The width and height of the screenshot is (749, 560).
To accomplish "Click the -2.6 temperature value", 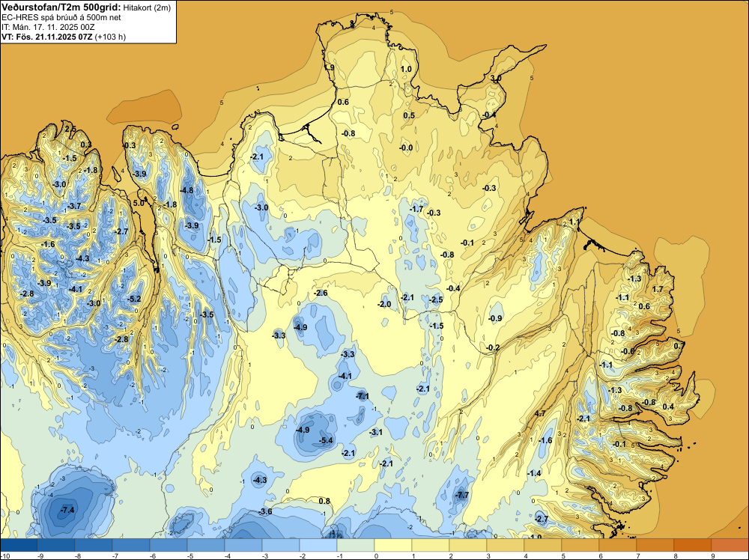I will (321, 293).
